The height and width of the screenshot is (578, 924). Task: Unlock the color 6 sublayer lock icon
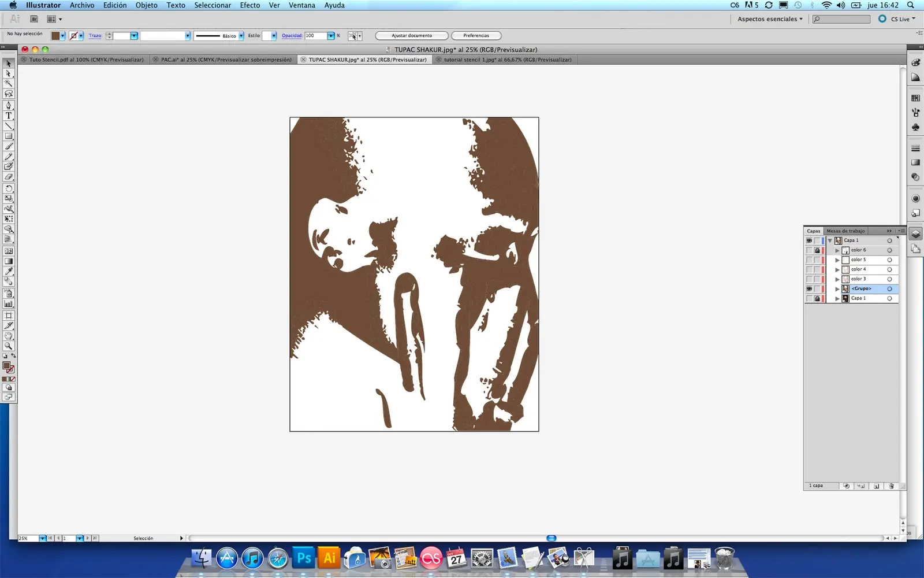817,250
